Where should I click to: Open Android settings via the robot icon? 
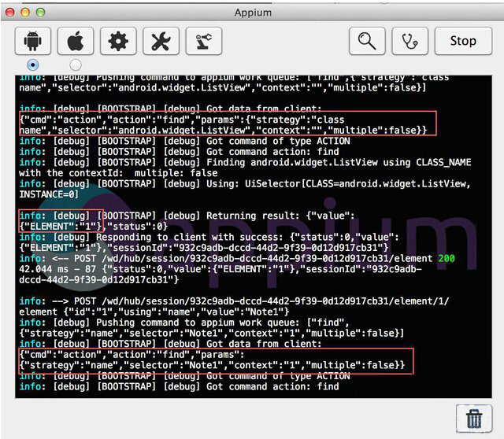click(x=33, y=41)
